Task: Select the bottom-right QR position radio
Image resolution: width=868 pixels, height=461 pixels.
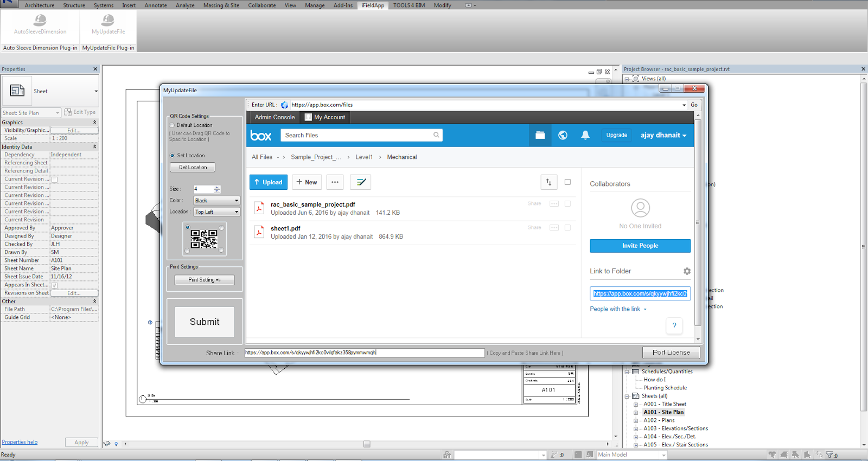Action: coord(221,251)
